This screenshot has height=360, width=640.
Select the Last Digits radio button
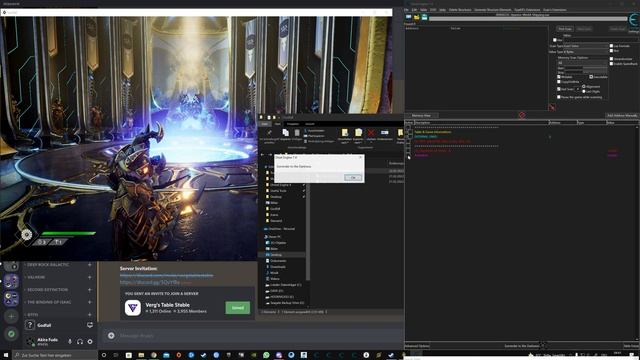point(584,91)
